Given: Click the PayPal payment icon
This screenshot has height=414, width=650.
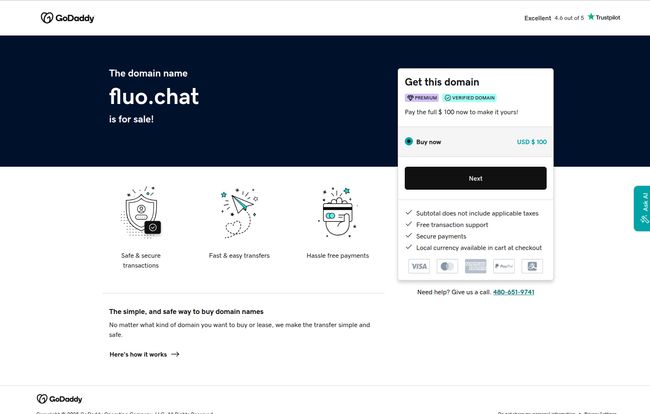Looking at the screenshot, I should coord(504,266).
